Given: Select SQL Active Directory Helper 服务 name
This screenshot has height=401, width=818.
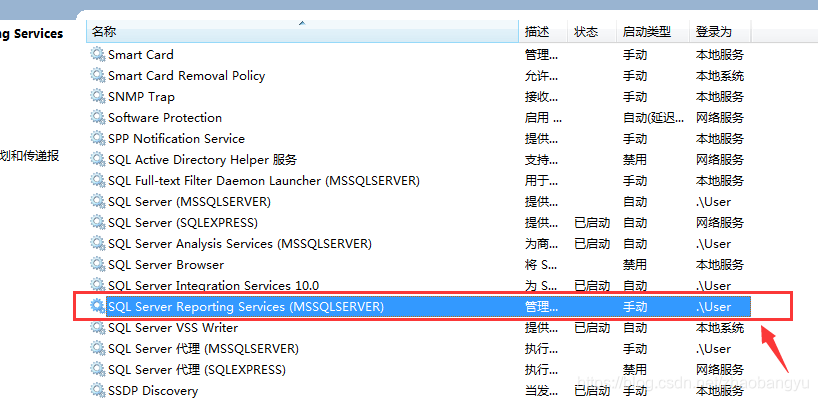Looking at the screenshot, I should [202, 160].
